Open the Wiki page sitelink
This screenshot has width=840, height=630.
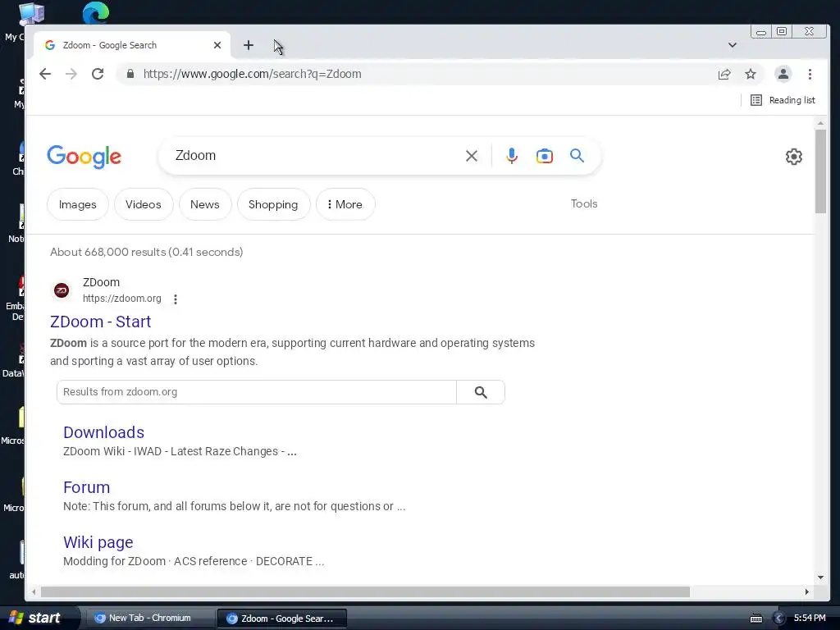click(x=98, y=542)
